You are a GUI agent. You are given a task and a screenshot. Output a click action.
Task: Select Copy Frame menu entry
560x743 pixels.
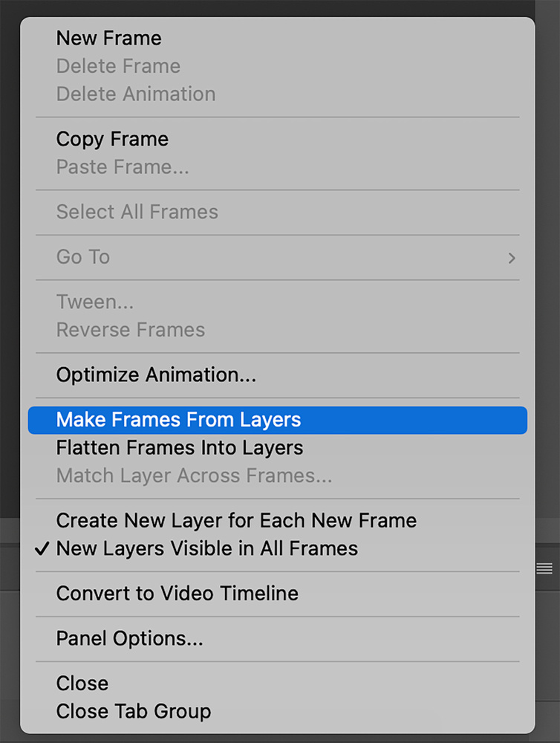[x=278, y=139]
